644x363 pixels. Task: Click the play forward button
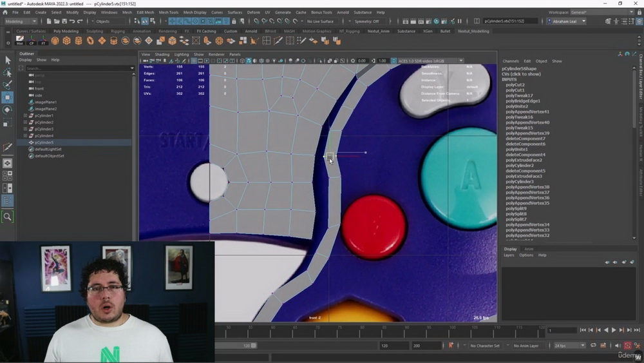[614, 329]
